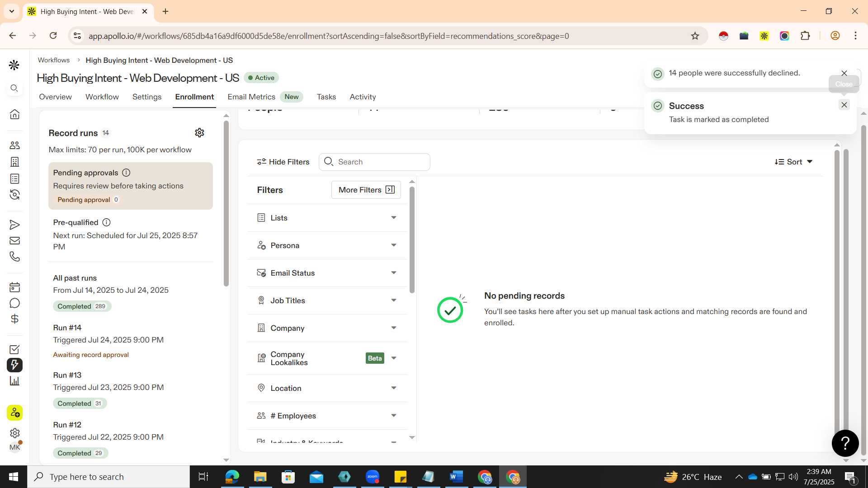This screenshot has width=868, height=488.
Task: Open sidebar search magnifier icon
Action: click(14, 88)
